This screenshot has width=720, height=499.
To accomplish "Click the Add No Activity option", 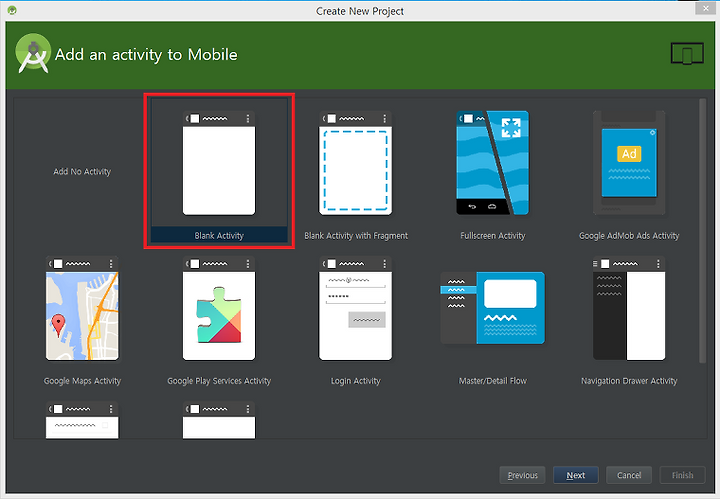I will [x=82, y=172].
